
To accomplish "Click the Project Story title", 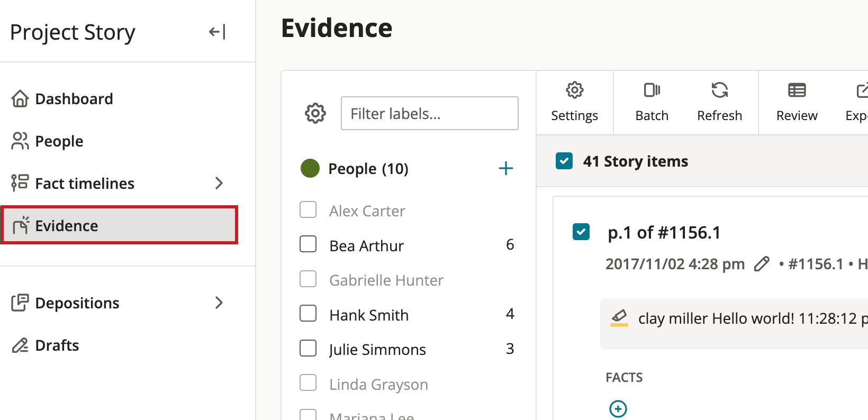I will (x=73, y=33).
